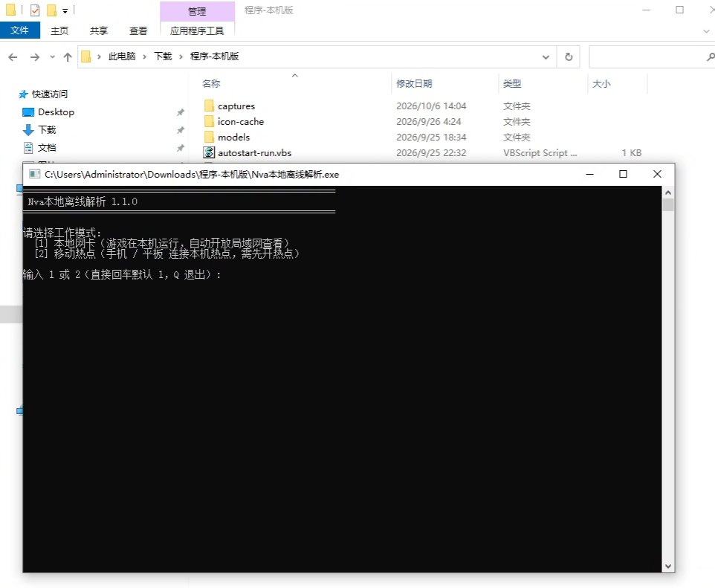This screenshot has width=715, height=588.
Task: Expand the chevron after 此电脑 breadcrumb
Action: (x=144, y=56)
